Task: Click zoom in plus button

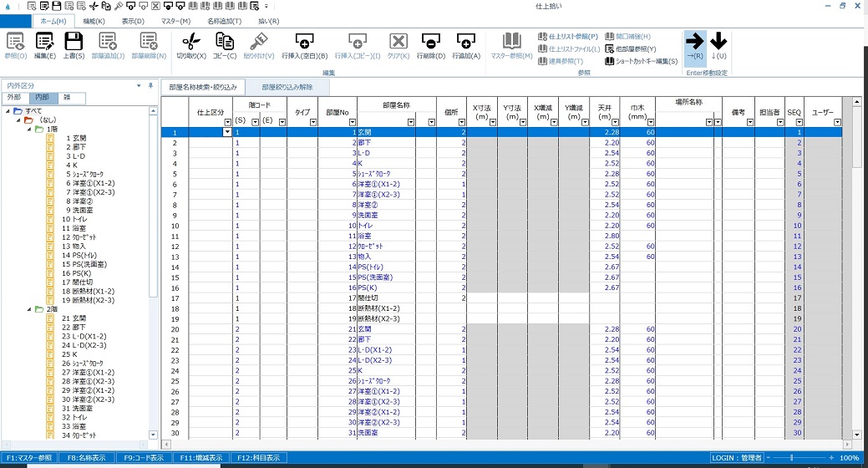Action: (x=831, y=458)
